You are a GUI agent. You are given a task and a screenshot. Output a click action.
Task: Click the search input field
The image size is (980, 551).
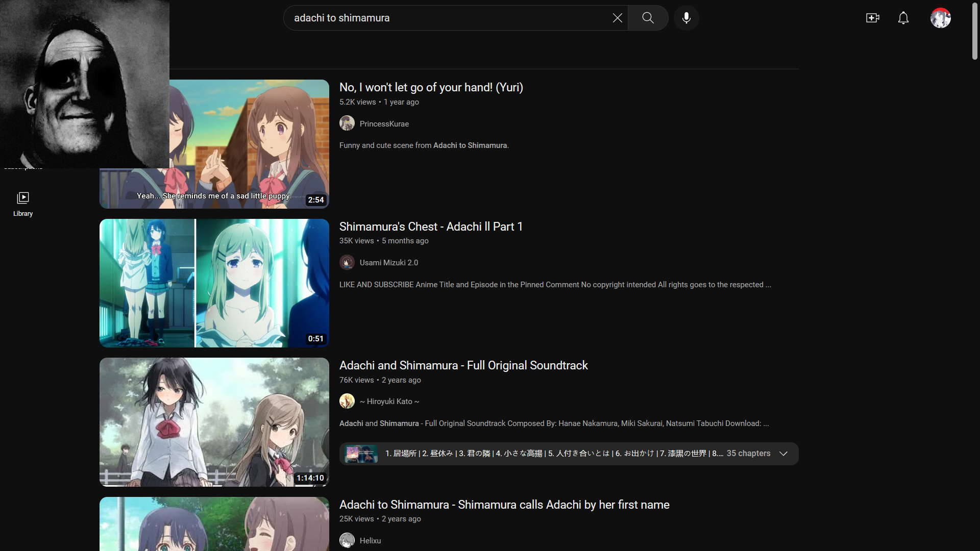click(449, 18)
